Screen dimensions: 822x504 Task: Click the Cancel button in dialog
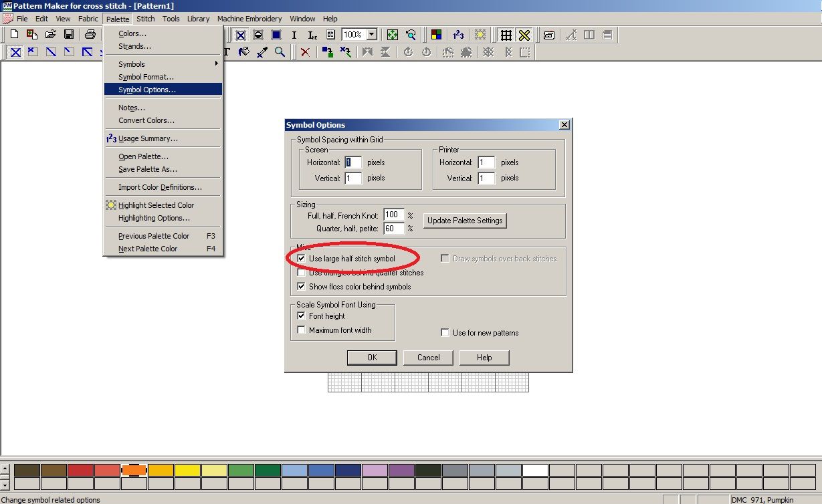click(x=428, y=357)
